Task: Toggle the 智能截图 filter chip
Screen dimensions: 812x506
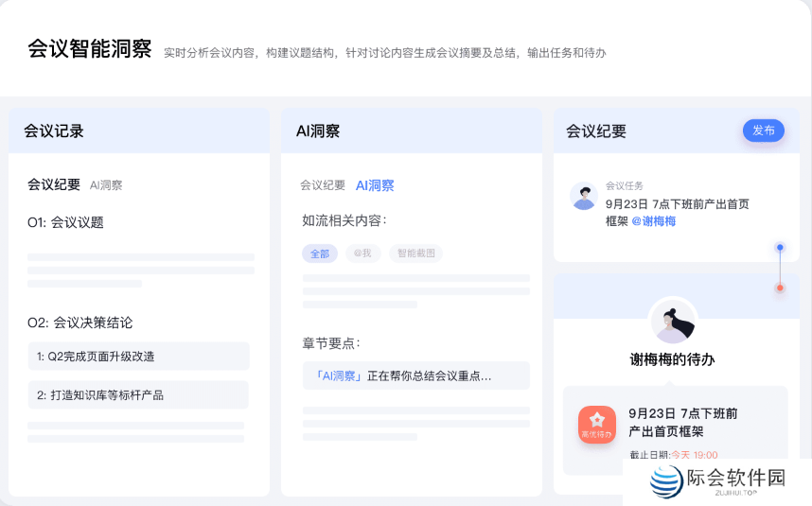Action: pos(415,253)
